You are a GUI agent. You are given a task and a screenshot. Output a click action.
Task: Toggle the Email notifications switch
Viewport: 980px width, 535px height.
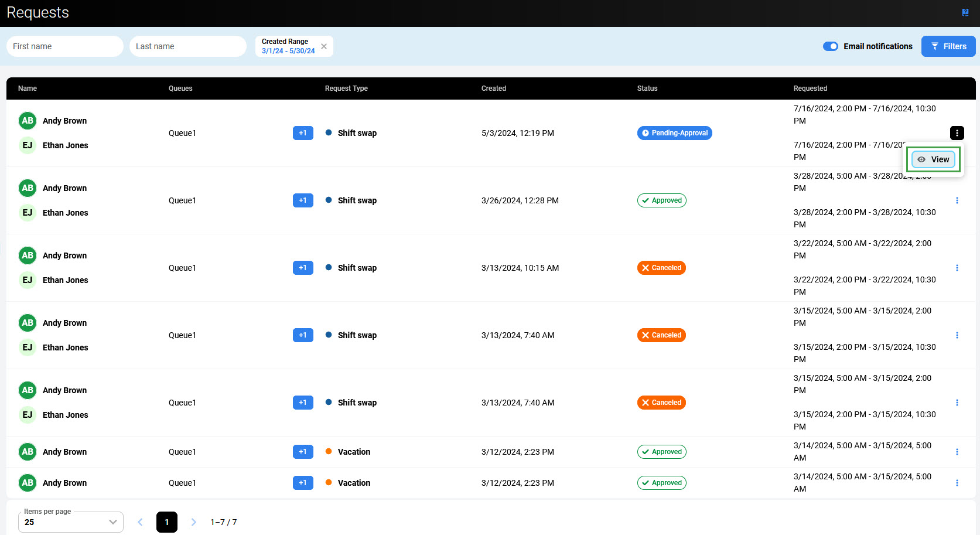pyautogui.click(x=830, y=46)
